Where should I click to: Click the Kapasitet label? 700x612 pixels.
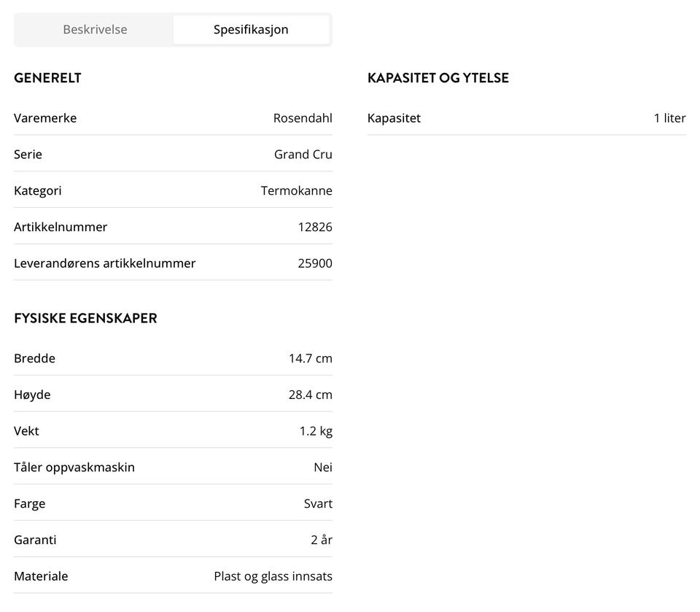(x=394, y=118)
